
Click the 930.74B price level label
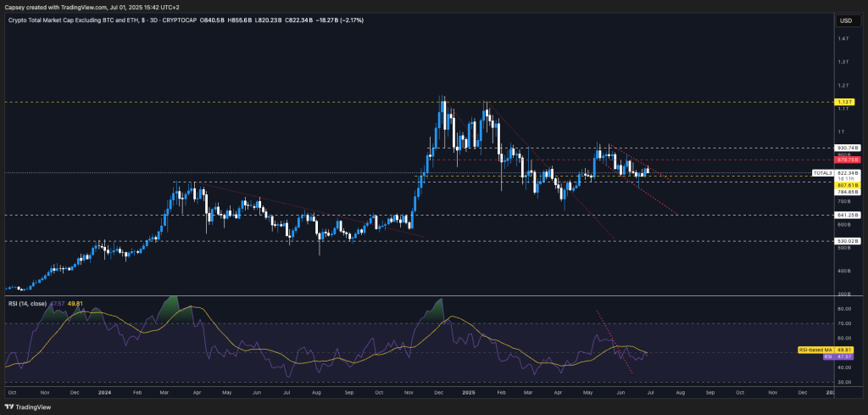tap(847, 148)
